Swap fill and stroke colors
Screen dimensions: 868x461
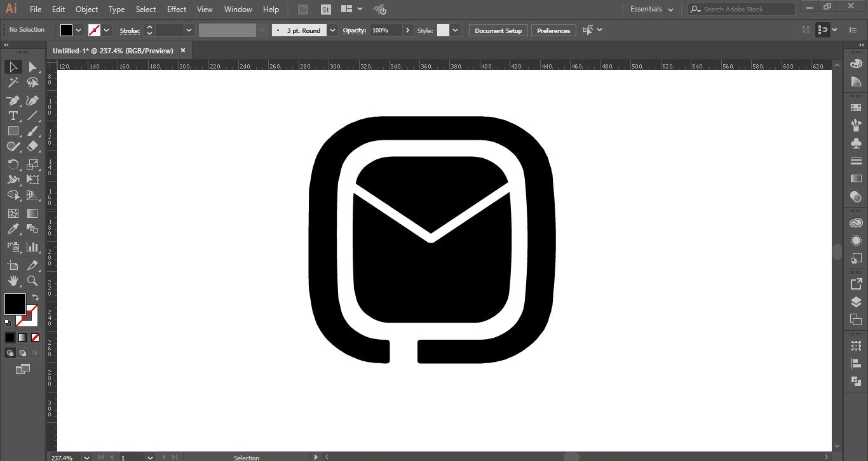[x=36, y=297]
